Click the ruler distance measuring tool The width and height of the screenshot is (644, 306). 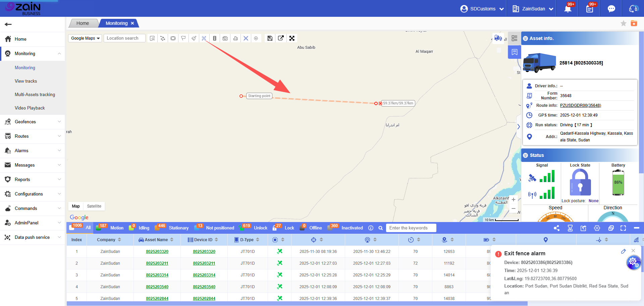(x=204, y=38)
